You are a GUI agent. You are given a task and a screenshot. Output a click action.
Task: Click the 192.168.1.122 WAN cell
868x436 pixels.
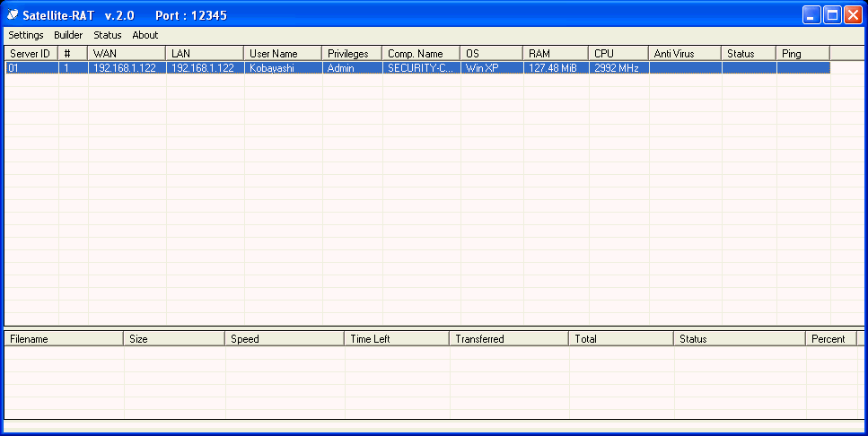125,68
